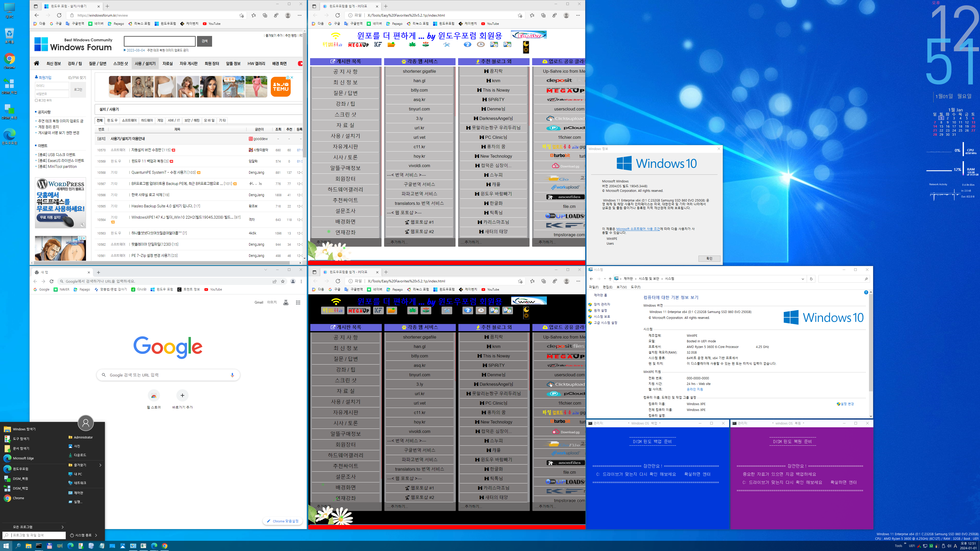Launch Command Prompt icon on taskbar
The height and width of the screenshot is (551, 980).
pos(39,546)
